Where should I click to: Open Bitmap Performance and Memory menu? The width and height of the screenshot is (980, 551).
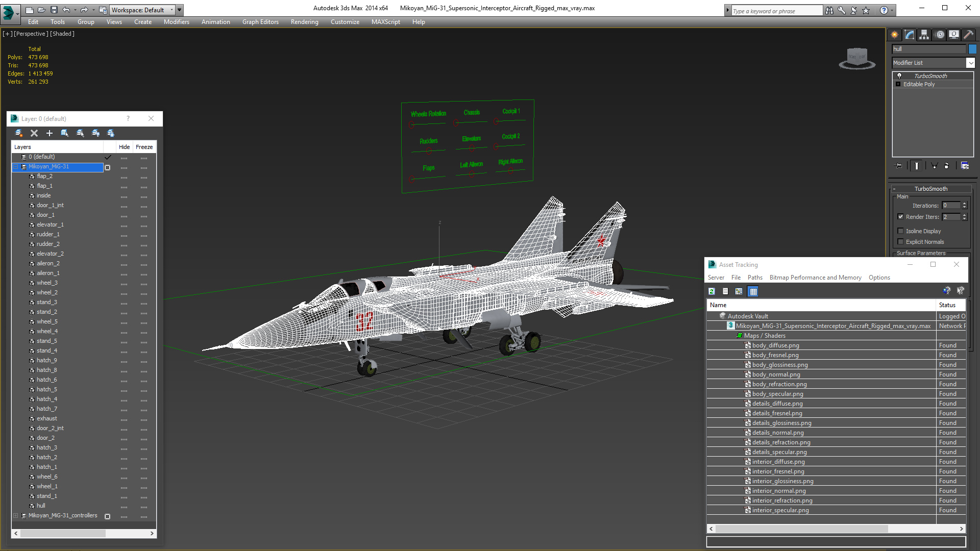tap(816, 278)
